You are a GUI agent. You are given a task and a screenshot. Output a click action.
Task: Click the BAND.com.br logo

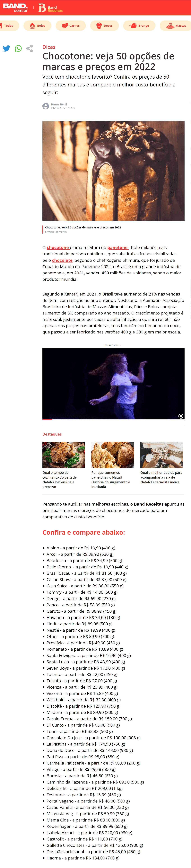click(15, 8)
